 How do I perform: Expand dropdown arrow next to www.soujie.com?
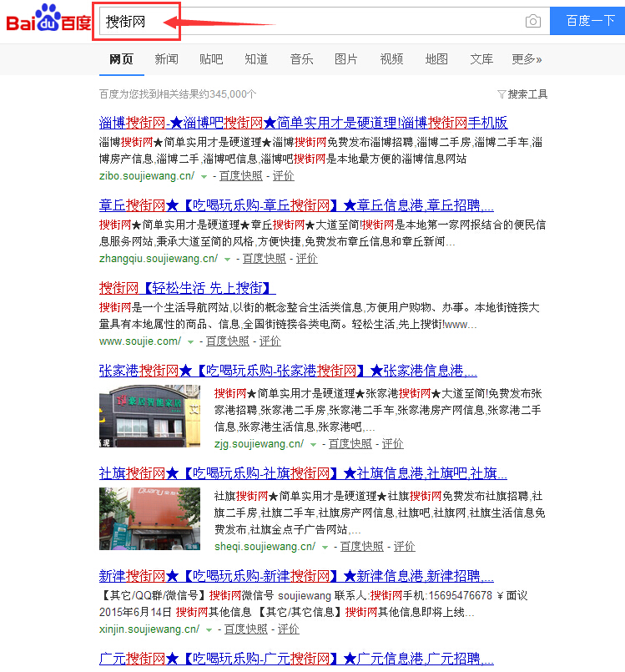pyautogui.click(x=190, y=342)
